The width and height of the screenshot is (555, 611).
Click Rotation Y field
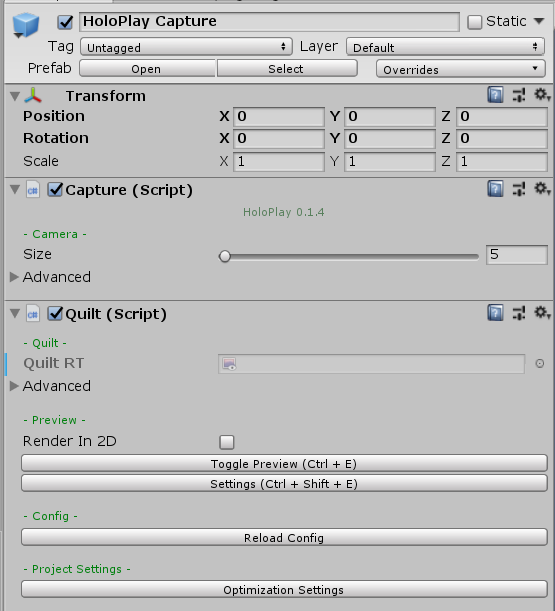[x=390, y=139]
